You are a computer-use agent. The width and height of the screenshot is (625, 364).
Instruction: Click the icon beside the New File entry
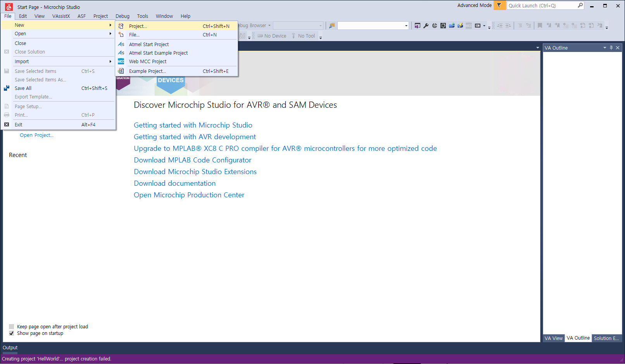click(x=121, y=35)
